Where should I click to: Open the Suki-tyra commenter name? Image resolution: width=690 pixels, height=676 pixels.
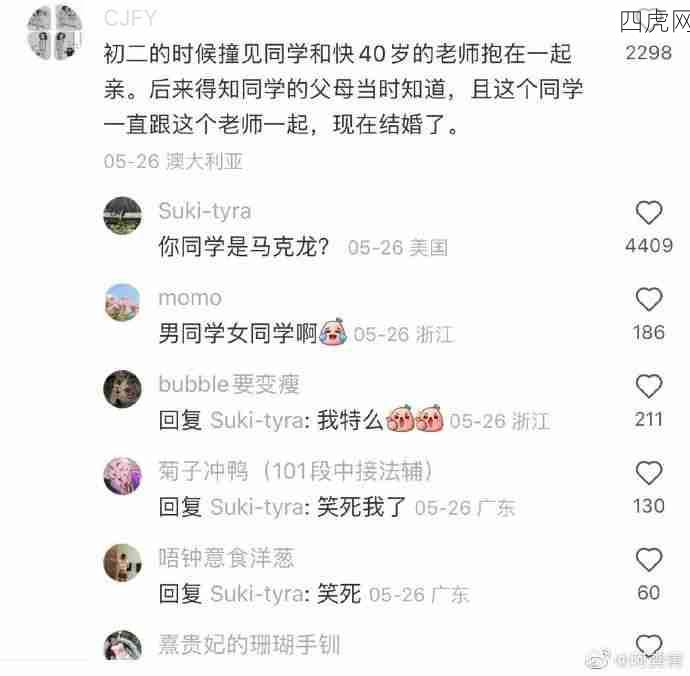click(x=205, y=211)
